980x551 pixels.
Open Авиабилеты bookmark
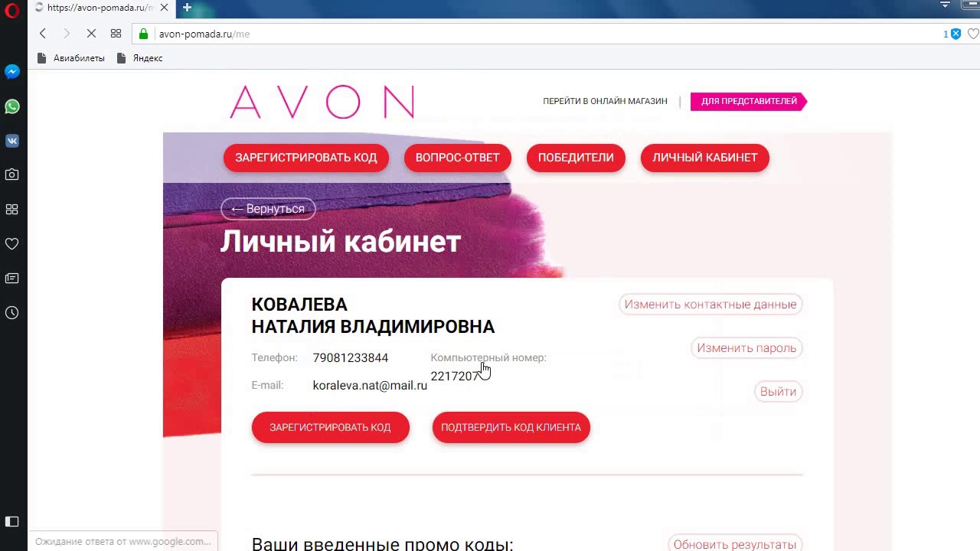[x=71, y=58]
